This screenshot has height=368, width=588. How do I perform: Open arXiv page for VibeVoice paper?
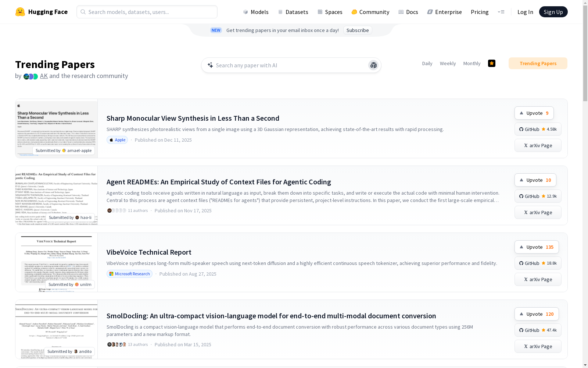pyautogui.click(x=538, y=279)
